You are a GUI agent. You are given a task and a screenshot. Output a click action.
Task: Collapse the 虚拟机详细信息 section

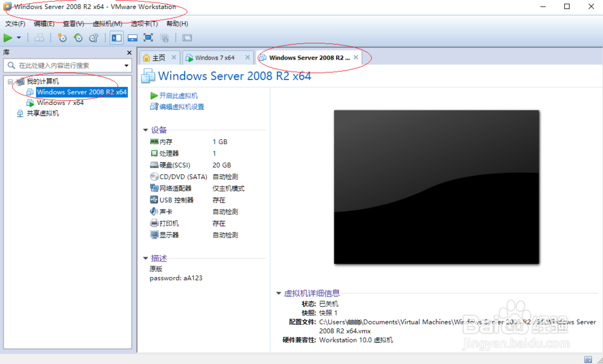(279, 293)
